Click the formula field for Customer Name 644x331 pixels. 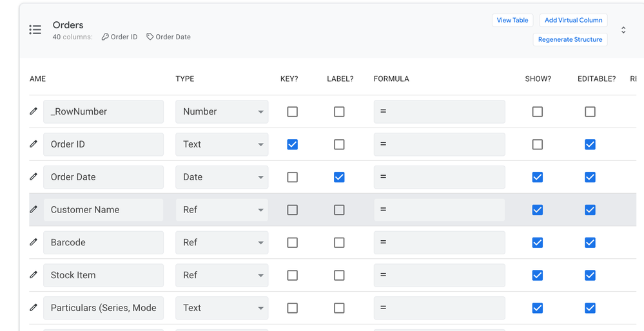(x=440, y=209)
